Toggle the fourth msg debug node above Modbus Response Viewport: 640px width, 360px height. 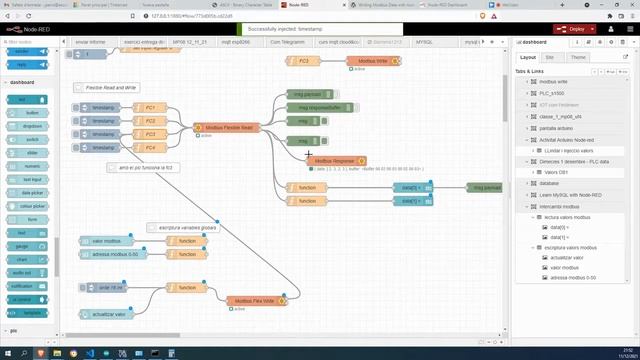[x=324, y=141]
